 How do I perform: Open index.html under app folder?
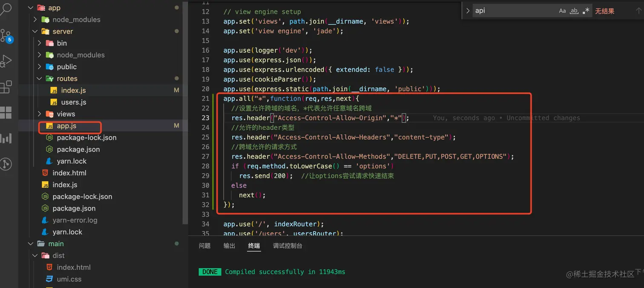[x=69, y=173]
